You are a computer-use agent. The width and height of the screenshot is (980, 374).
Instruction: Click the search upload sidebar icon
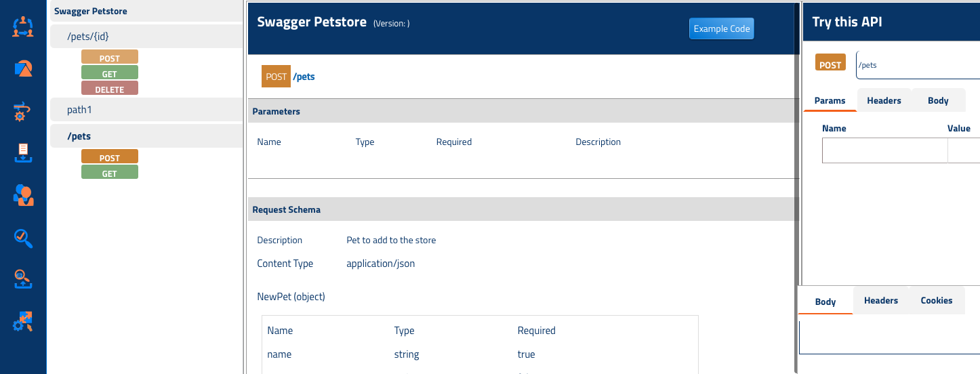tap(23, 279)
